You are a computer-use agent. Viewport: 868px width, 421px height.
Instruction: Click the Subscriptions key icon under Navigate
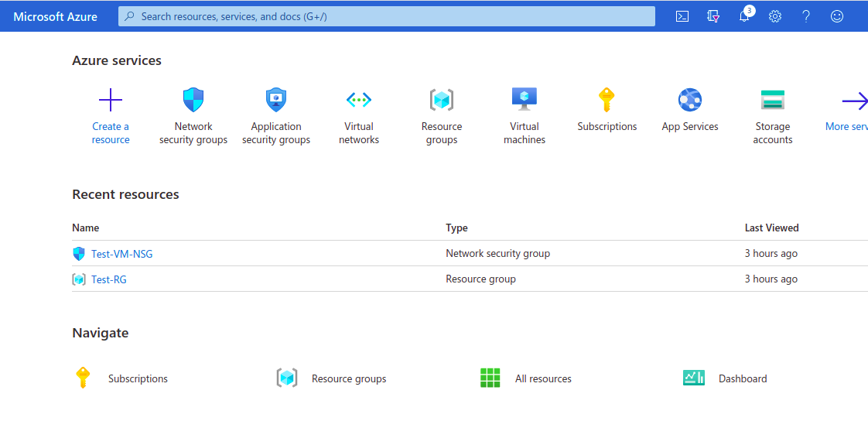click(x=83, y=378)
